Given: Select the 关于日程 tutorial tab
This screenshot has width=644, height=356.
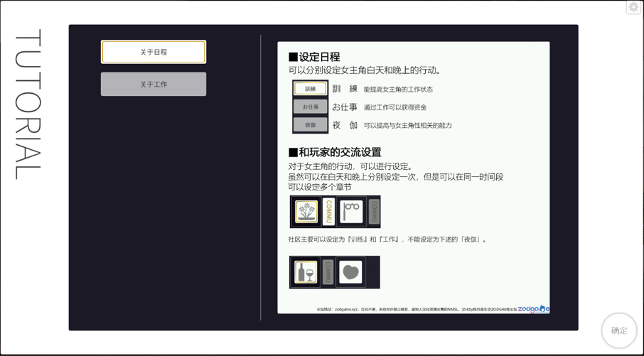Looking at the screenshot, I should pyautogui.click(x=154, y=52).
